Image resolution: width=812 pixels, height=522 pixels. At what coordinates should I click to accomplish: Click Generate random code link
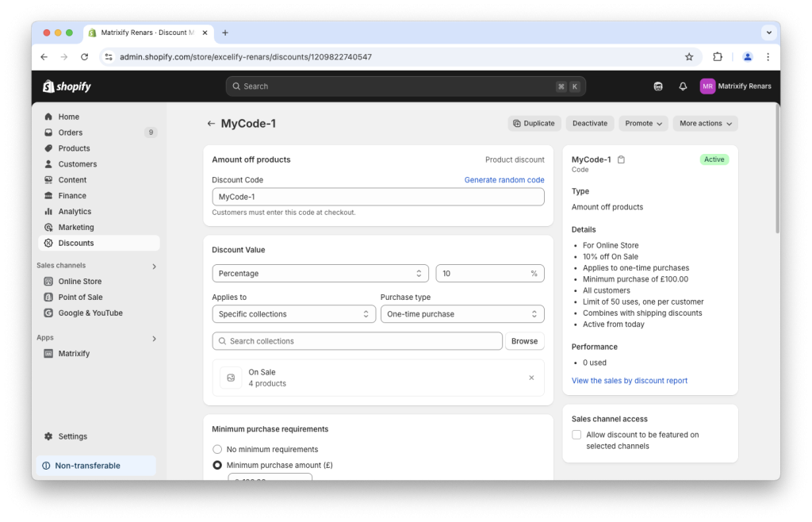click(504, 179)
